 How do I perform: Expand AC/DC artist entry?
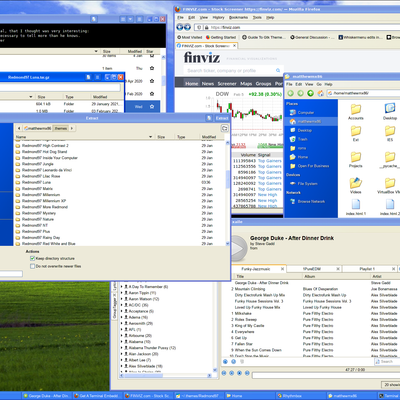click(122, 305)
